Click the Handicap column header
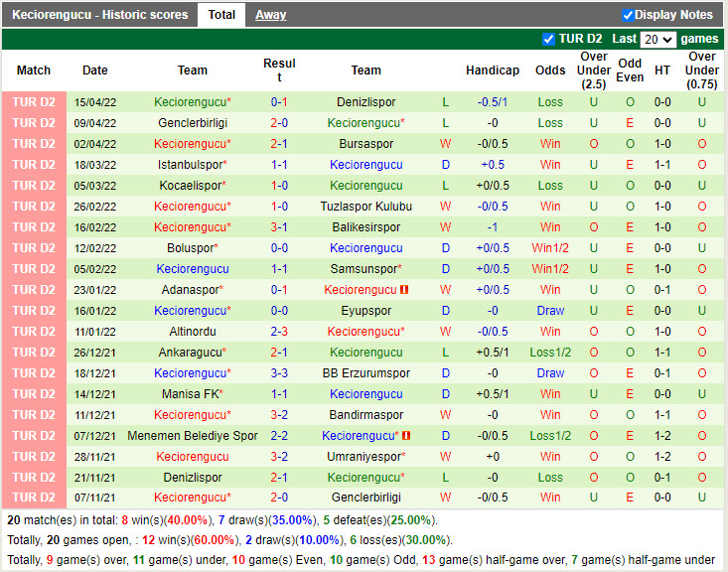 pos(492,71)
